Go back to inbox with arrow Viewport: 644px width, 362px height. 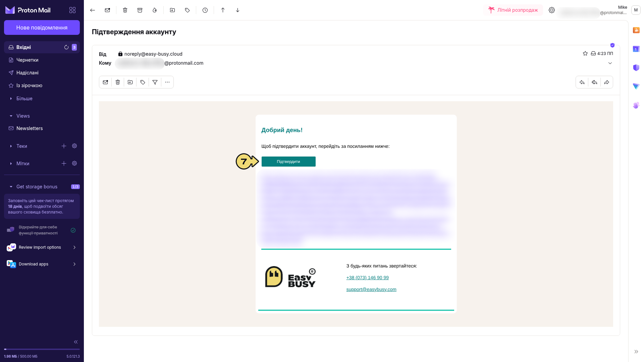point(93,10)
